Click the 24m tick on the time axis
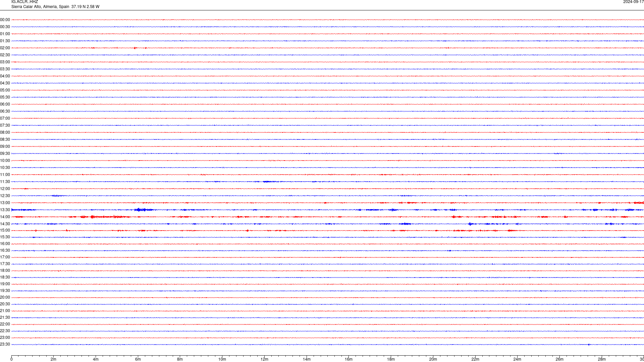Screen dimensions: 644x362 tap(517, 359)
